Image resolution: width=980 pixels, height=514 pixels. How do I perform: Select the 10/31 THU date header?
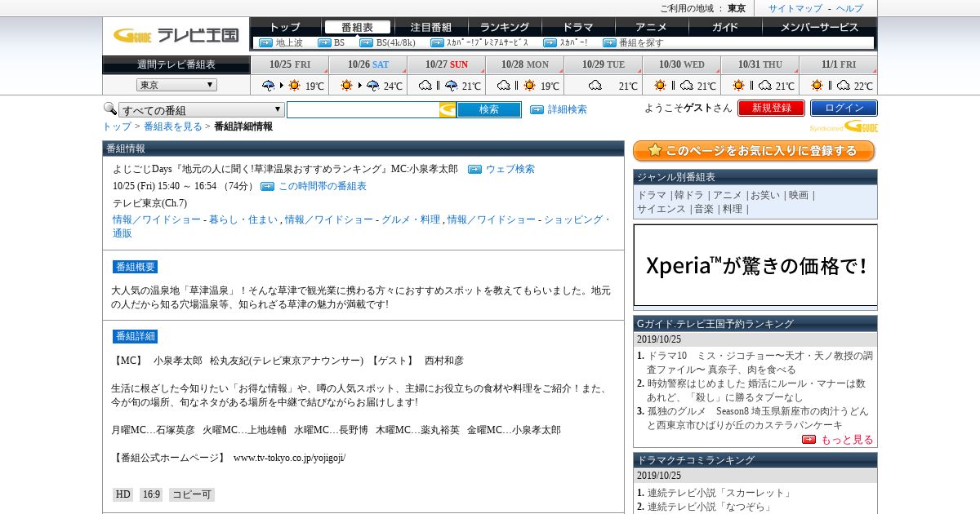coord(759,64)
